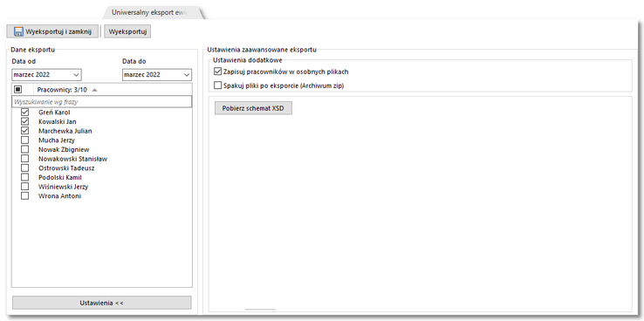Toggle the select-all employees checkbox

[x=17, y=90]
